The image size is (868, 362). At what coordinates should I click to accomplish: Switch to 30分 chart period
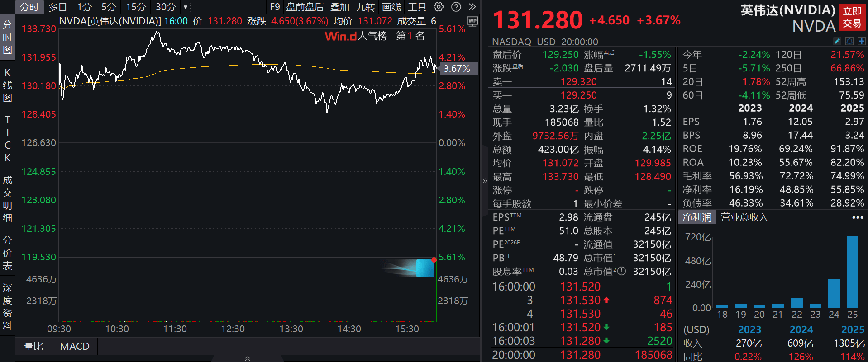click(166, 7)
